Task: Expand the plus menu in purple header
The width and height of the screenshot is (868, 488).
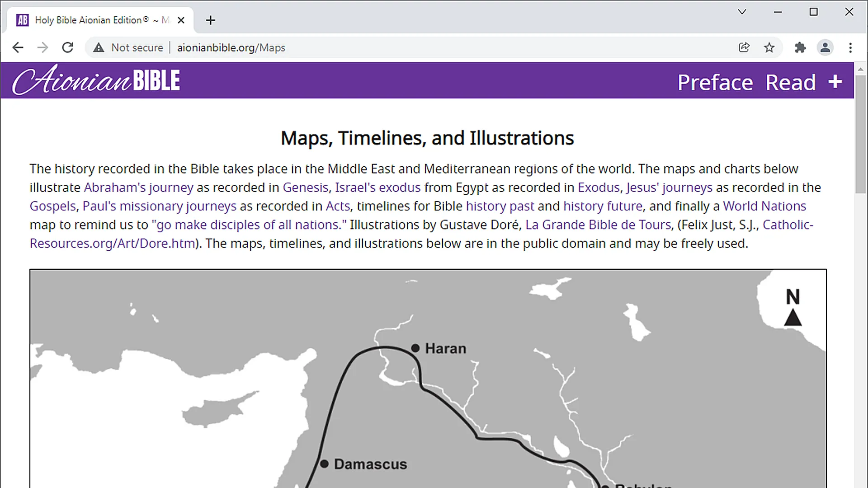Action: pos(835,82)
